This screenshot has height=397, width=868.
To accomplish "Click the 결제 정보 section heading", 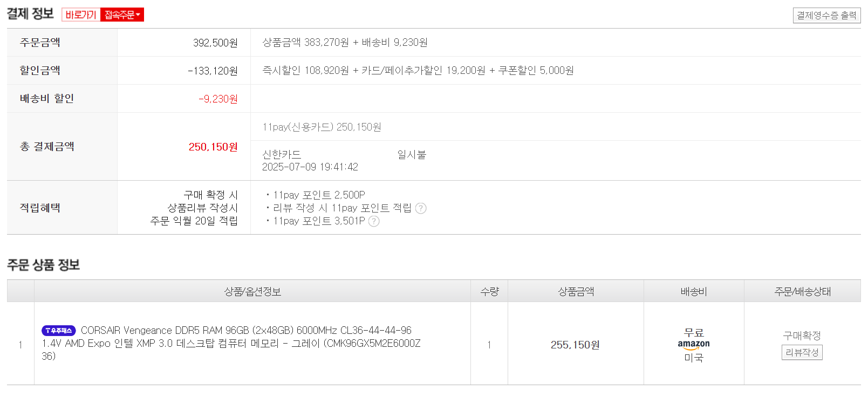I will coord(30,14).
